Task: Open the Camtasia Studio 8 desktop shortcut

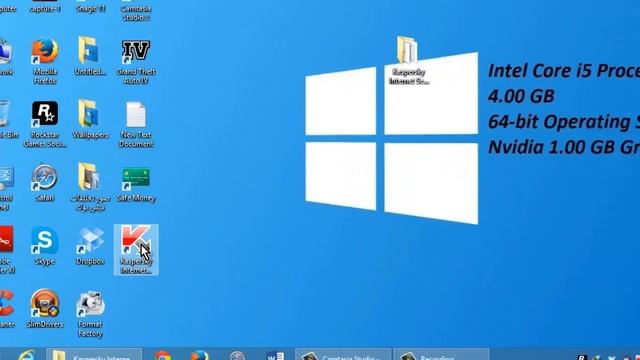Action: (136, 11)
